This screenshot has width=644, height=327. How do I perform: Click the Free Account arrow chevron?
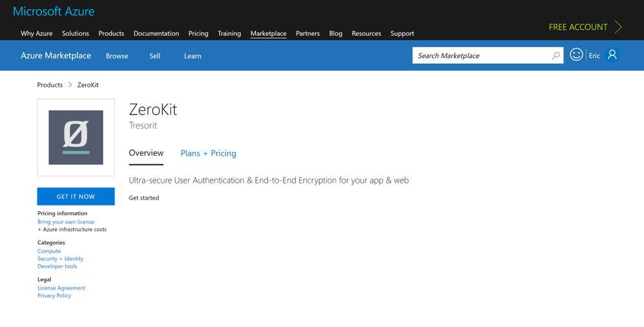click(618, 27)
